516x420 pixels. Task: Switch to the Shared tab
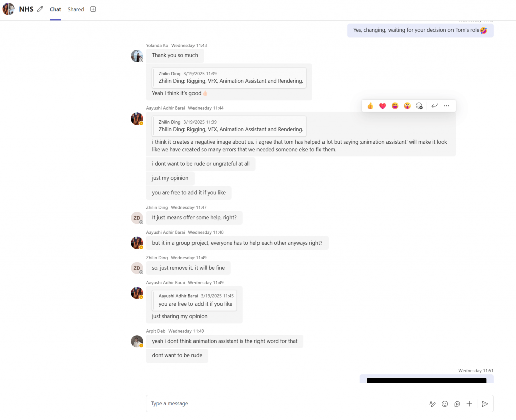click(x=76, y=9)
